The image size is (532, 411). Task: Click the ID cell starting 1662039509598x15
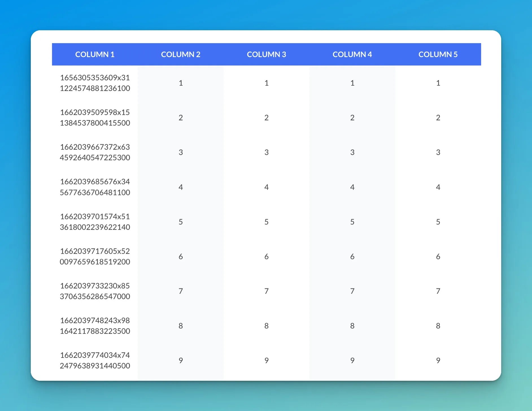pos(95,118)
